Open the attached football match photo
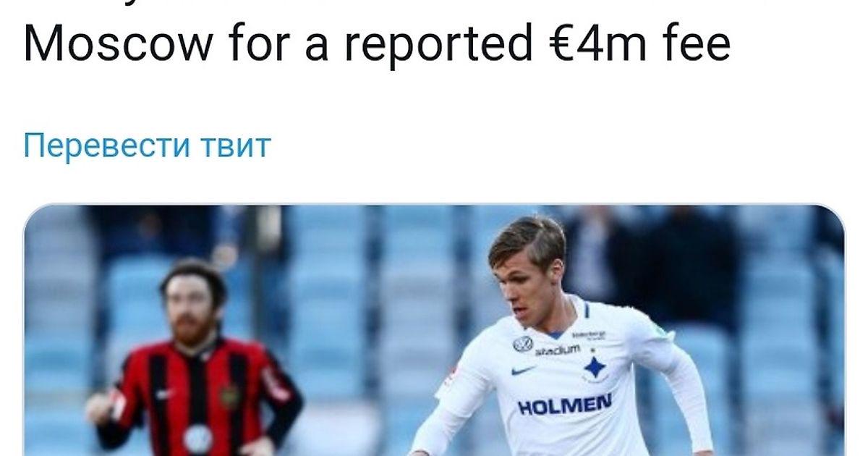This screenshot has height=456, width=868. coord(434,330)
